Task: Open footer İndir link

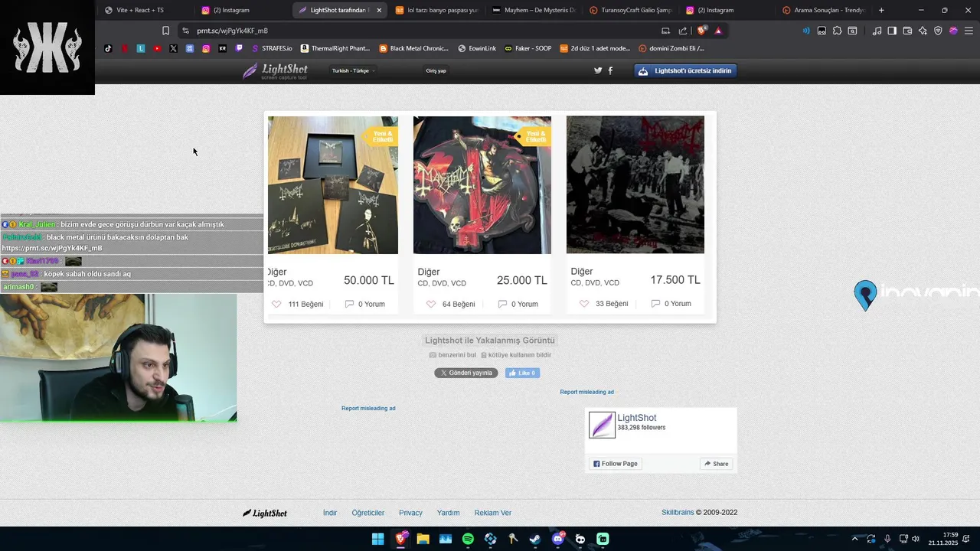Action: (x=330, y=513)
